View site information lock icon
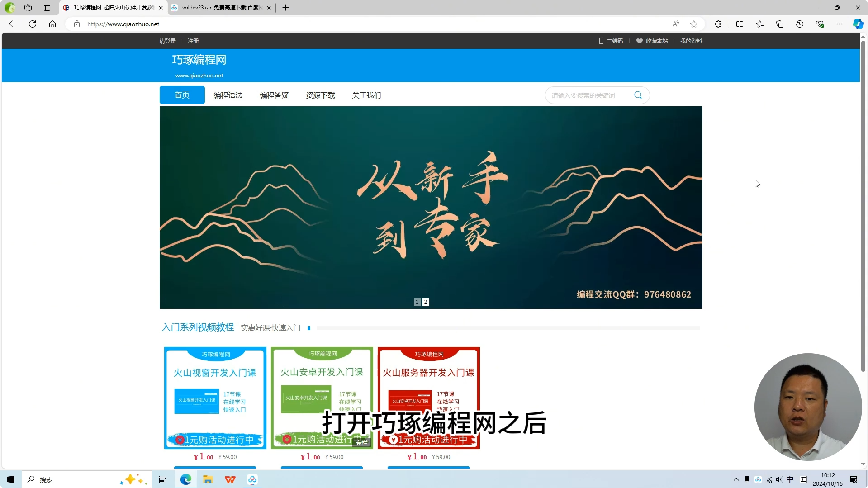 point(77,24)
